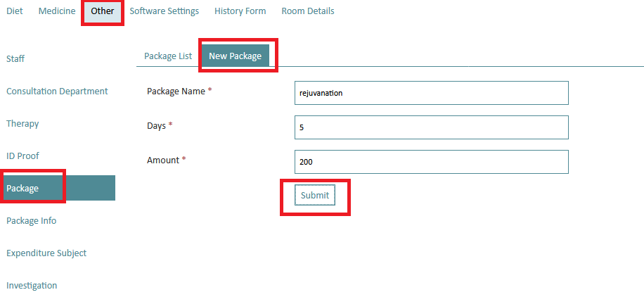
Task: Go to History Form tab
Action: [x=240, y=11]
